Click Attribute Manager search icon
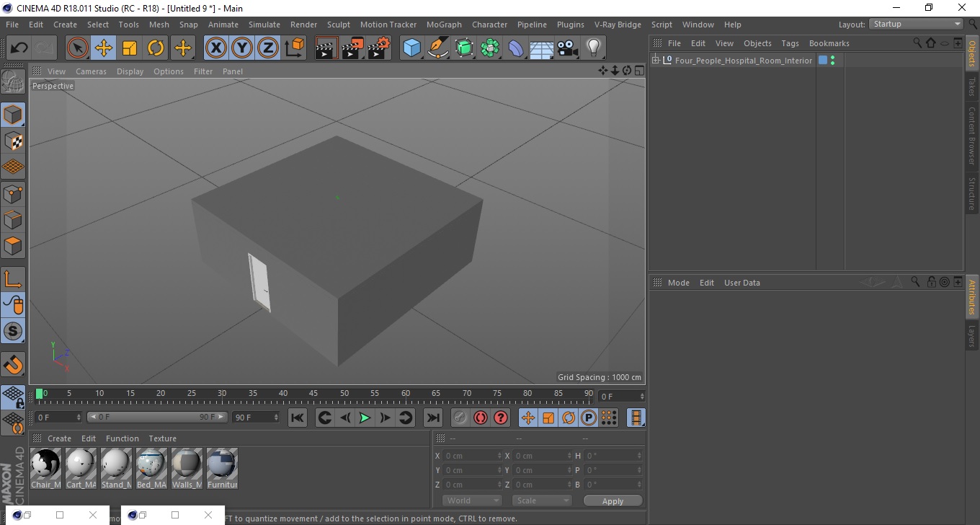The image size is (980, 525). [x=915, y=282]
